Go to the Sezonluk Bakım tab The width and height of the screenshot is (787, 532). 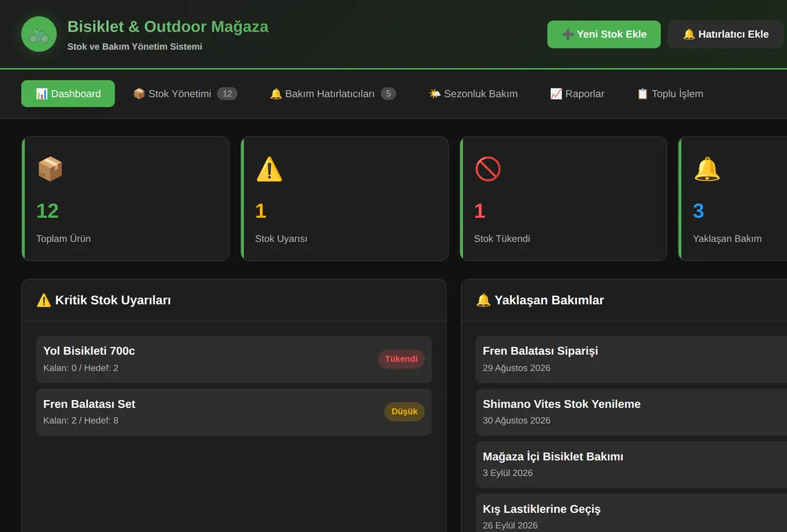pos(473,94)
